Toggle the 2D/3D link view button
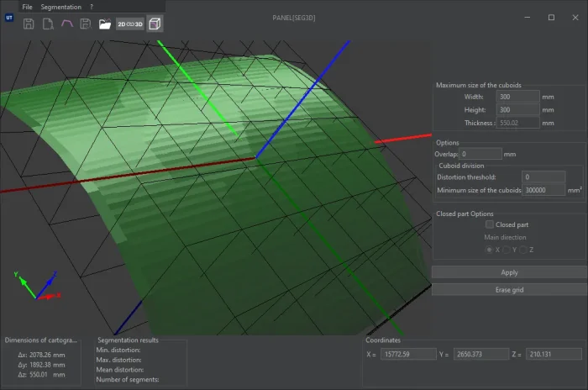This screenshot has width=588, height=390. coord(129,24)
